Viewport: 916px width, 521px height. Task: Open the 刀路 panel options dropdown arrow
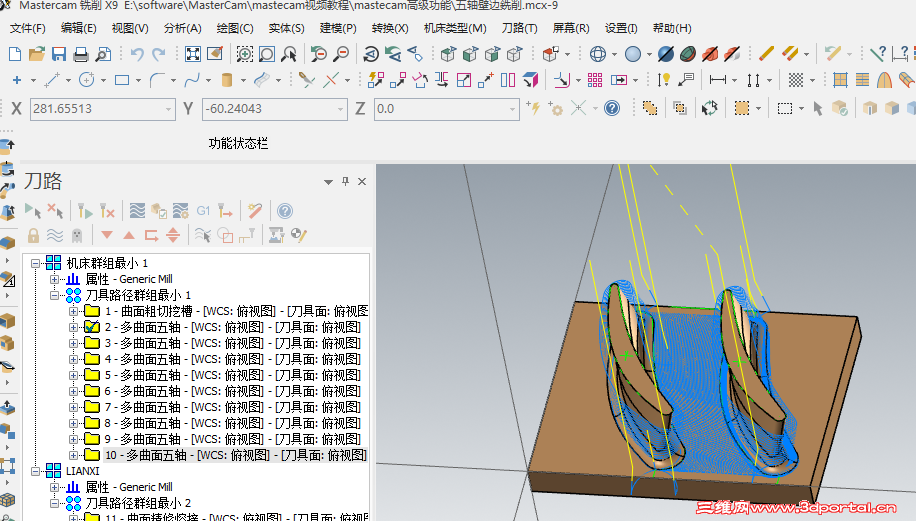(x=328, y=182)
